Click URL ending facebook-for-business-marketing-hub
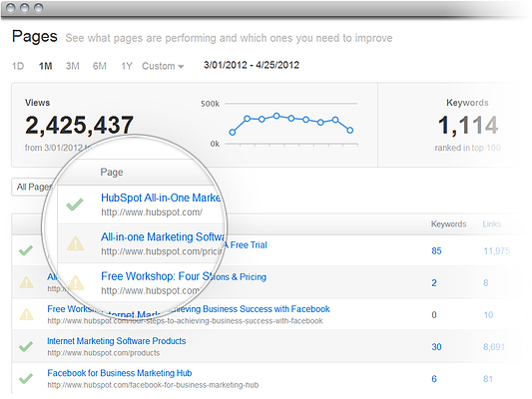The image size is (532, 399). pyautogui.click(x=153, y=385)
